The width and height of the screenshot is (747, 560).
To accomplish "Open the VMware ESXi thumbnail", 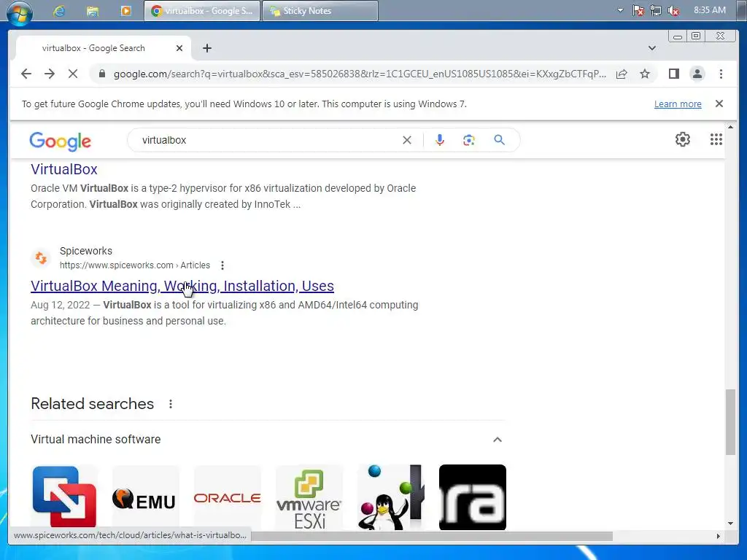I will [x=309, y=497].
